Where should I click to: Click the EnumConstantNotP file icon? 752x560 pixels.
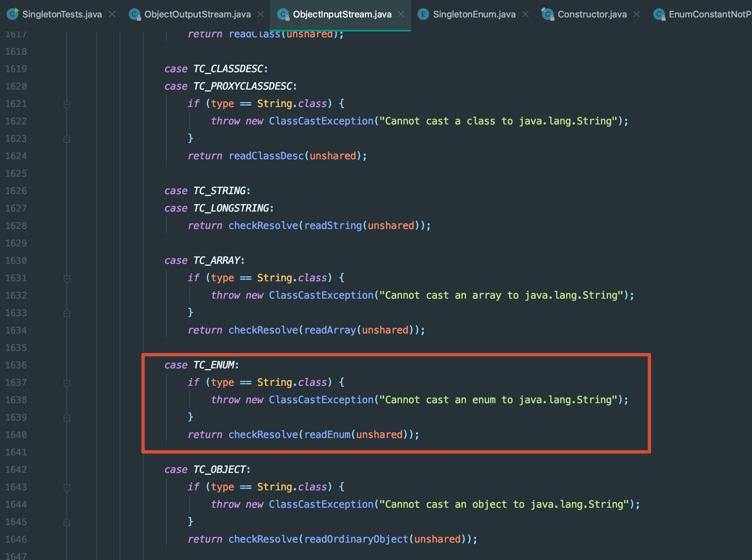click(x=659, y=15)
